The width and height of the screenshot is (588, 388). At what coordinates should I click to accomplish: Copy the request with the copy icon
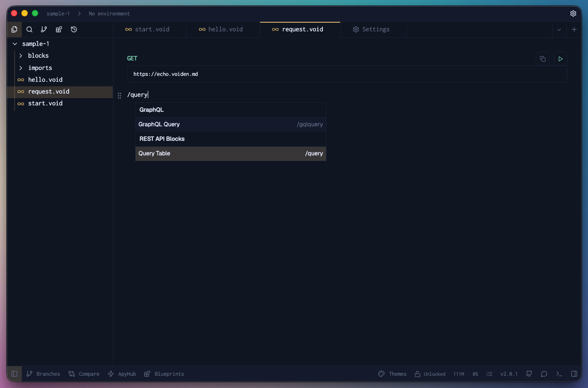tap(543, 59)
